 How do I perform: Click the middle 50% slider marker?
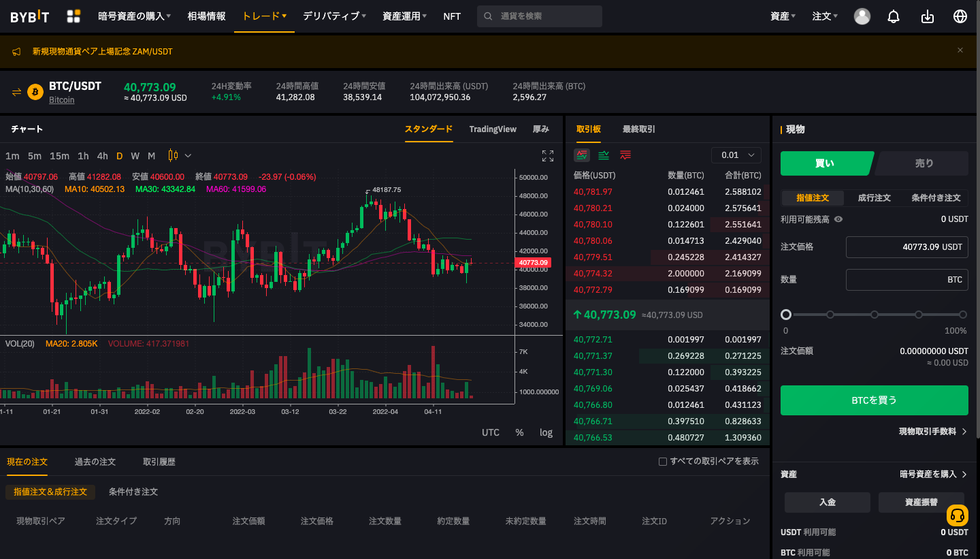tap(875, 315)
